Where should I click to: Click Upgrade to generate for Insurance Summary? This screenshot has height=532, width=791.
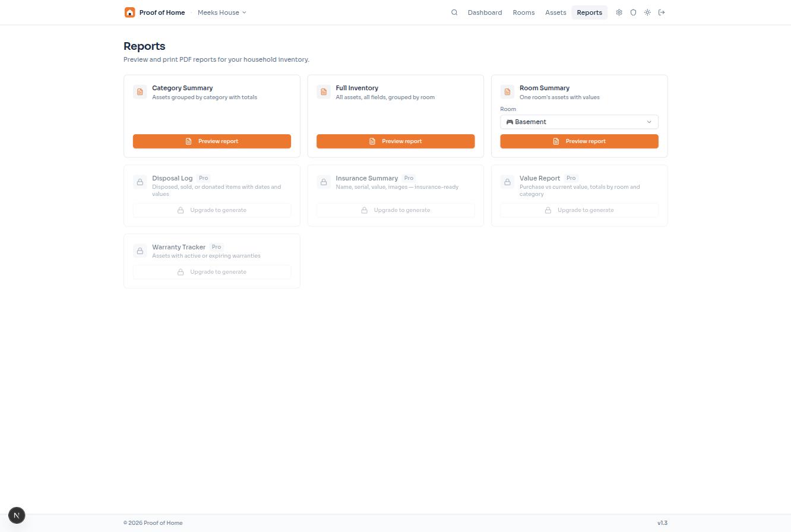(395, 210)
